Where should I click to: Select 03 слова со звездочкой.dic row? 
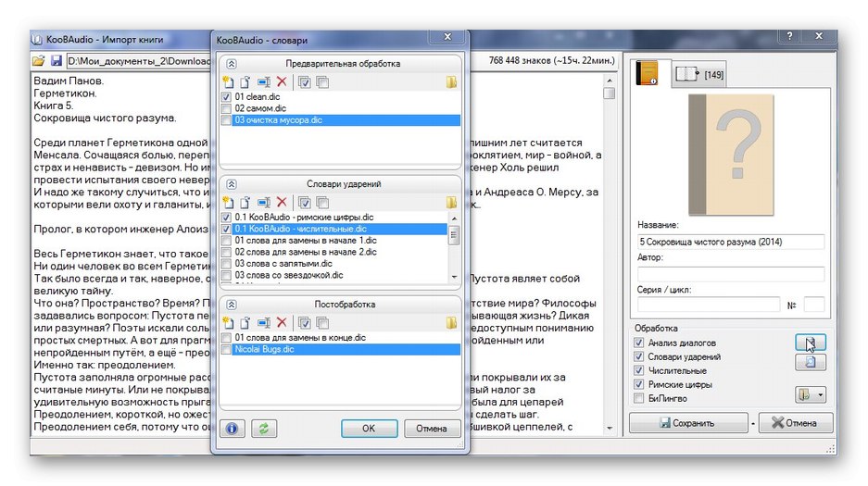pyautogui.click(x=288, y=275)
